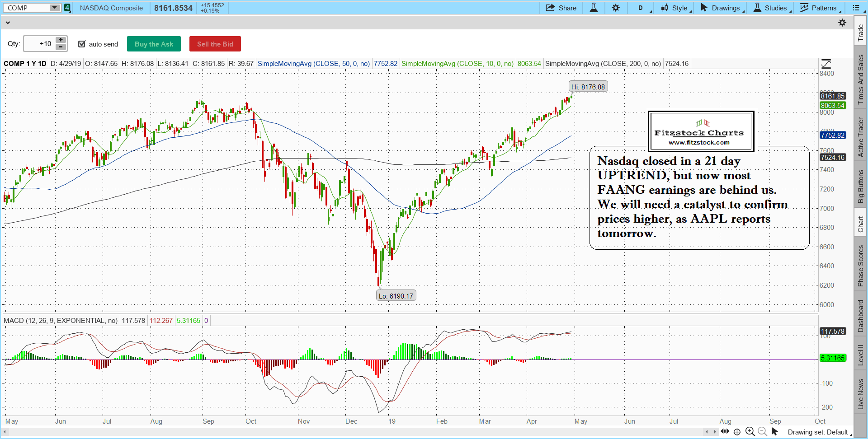
Task: Open the flask icon next to Share
Action: tap(594, 8)
